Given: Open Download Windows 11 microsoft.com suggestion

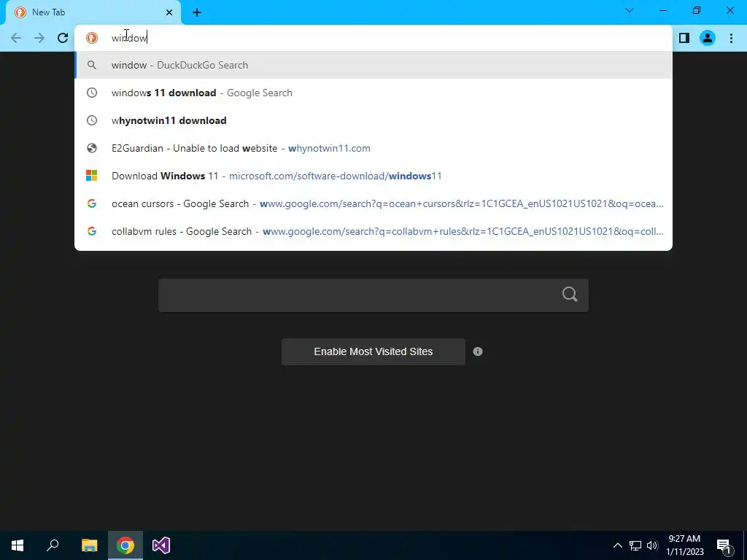Looking at the screenshot, I should pyautogui.click(x=373, y=176).
